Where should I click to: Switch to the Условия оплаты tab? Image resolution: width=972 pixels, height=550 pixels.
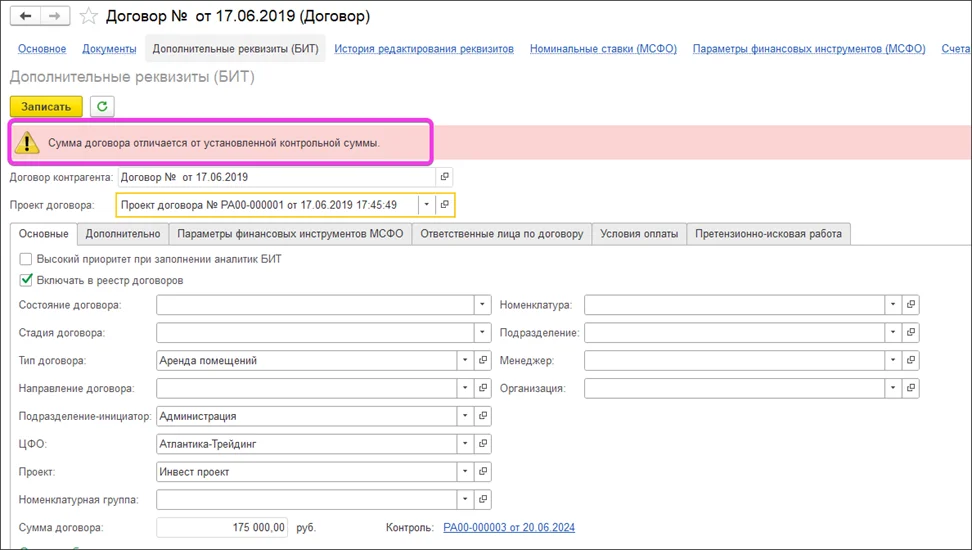pos(639,234)
